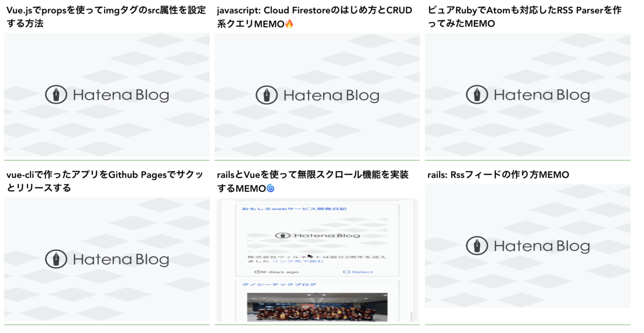Open the 無限スクロール機能を実装するMEMO article
This screenshot has height=333, width=644.
pyautogui.click(x=314, y=179)
